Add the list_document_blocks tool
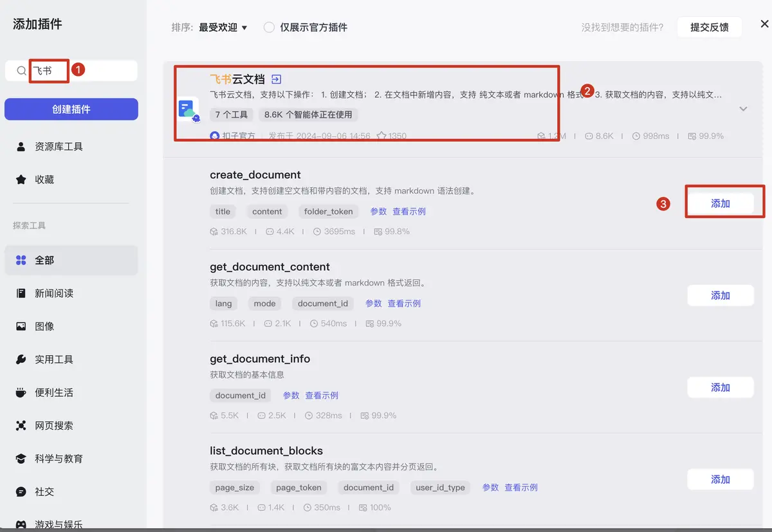The width and height of the screenshot is (772, 532). 721,479
